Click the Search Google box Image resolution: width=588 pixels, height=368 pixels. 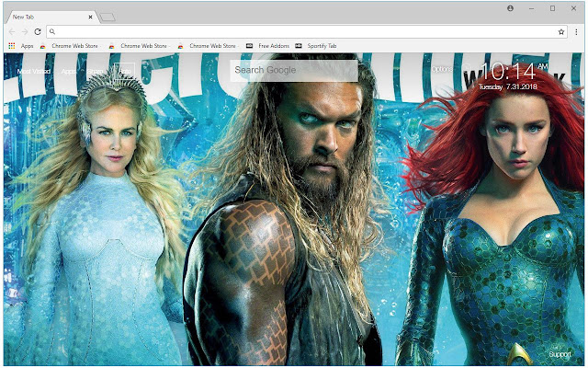coord(294,70)
